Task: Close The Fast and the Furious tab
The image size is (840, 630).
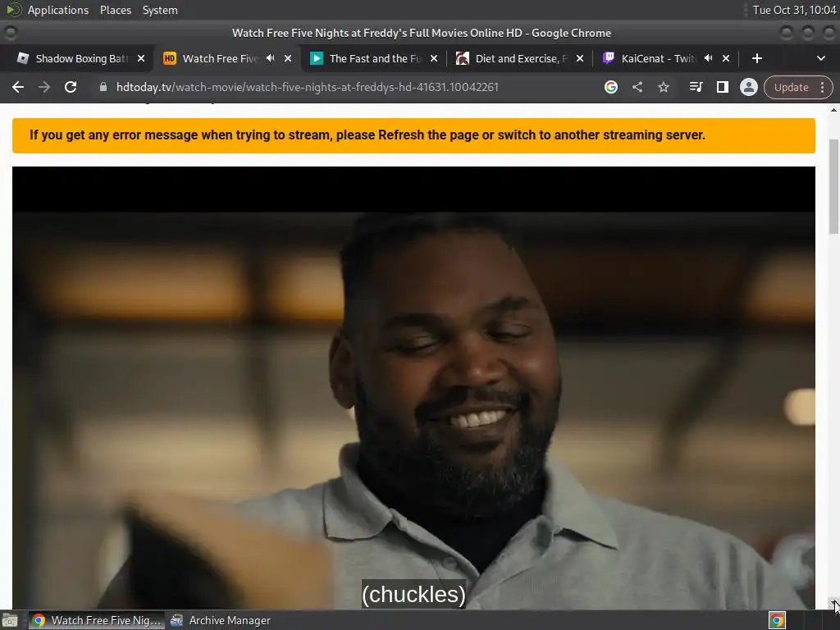Action: 434,58
